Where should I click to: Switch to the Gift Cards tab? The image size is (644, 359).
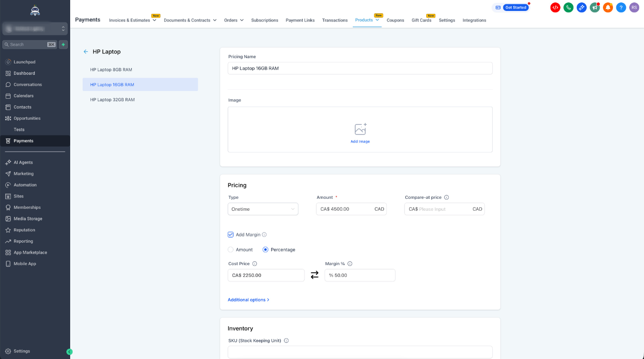click(x=422, y=21)
